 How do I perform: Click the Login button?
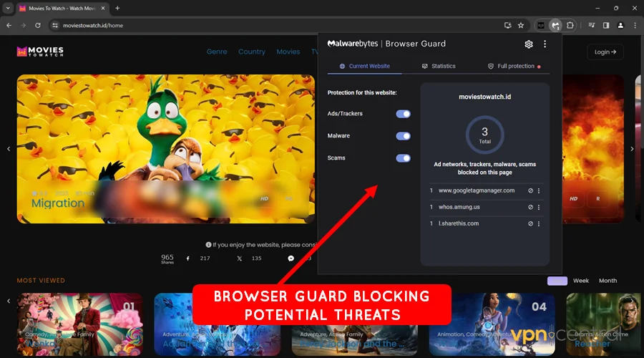(x=605, y=52)
